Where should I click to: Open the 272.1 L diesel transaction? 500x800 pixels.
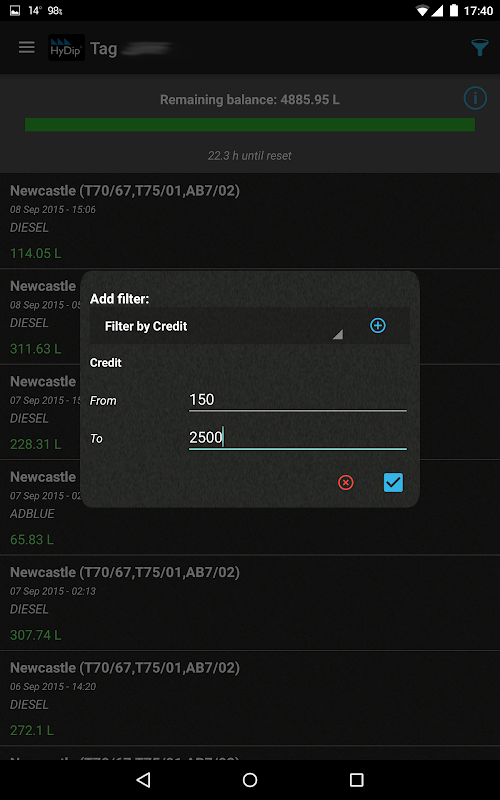[250, 698]
